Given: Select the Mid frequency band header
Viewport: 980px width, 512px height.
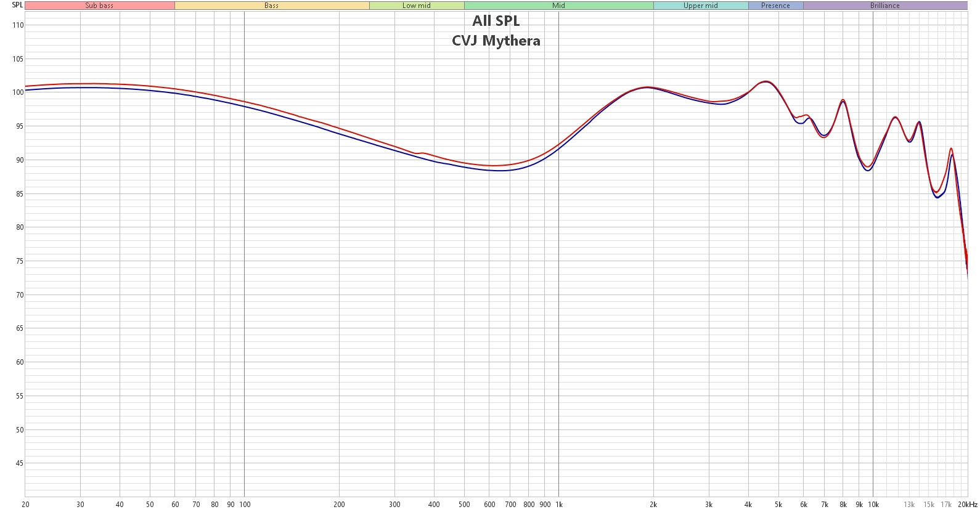Looking at the screenshot, I should 558,6.
